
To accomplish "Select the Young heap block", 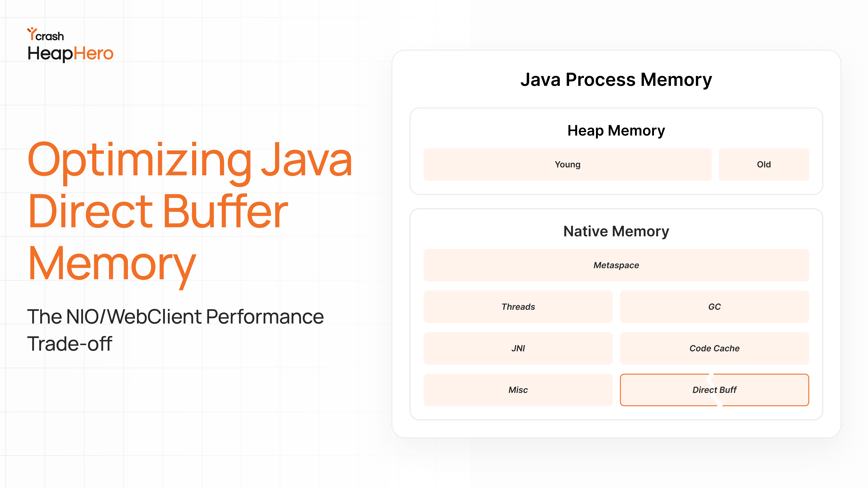I will tap(567, 164).
